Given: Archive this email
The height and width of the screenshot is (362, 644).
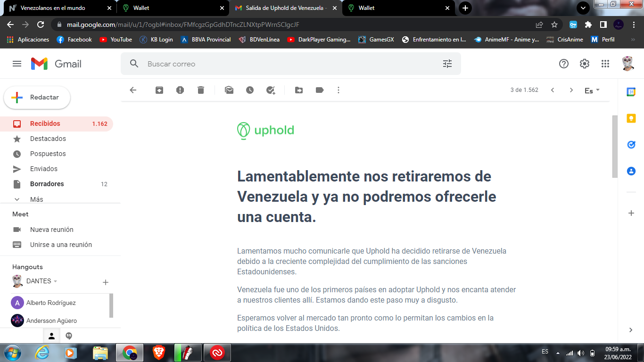Looking at the screenshot, I should point(159,90).
